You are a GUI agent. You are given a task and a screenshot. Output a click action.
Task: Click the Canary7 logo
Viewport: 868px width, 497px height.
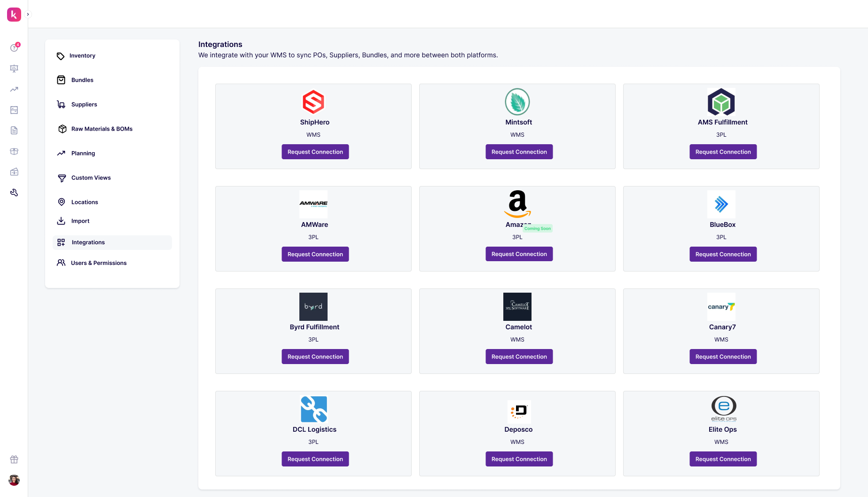721,307
